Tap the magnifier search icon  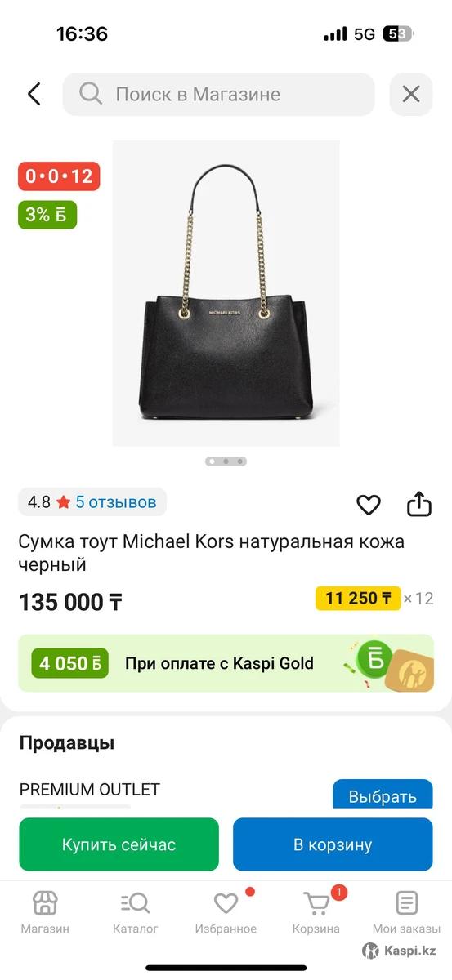[x=90, y=94]
